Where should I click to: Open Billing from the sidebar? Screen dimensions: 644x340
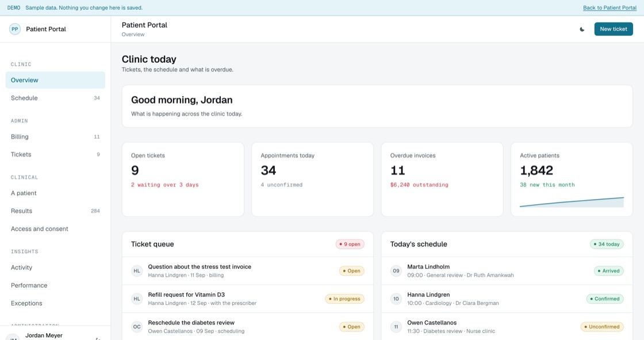(55, 136)
